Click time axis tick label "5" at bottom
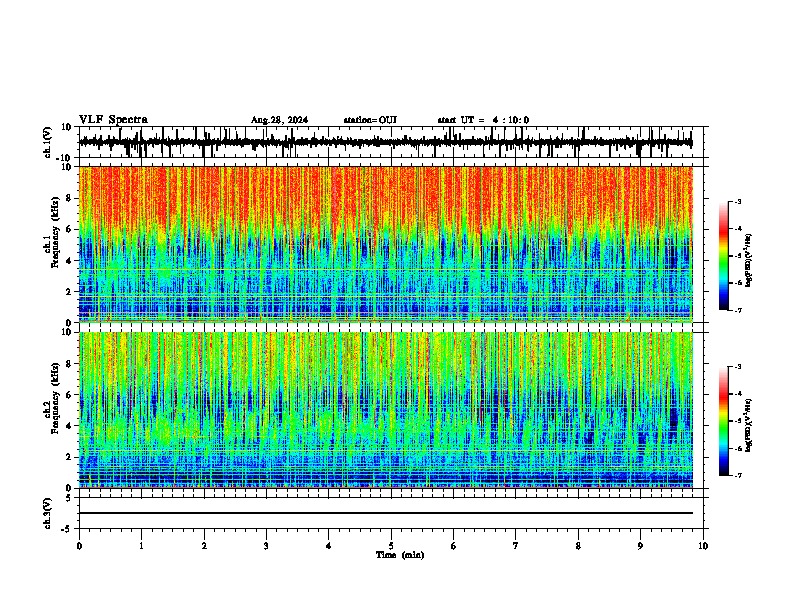This screenshot has width=792, height=612. pyautogui.click(x=391, y=546)
